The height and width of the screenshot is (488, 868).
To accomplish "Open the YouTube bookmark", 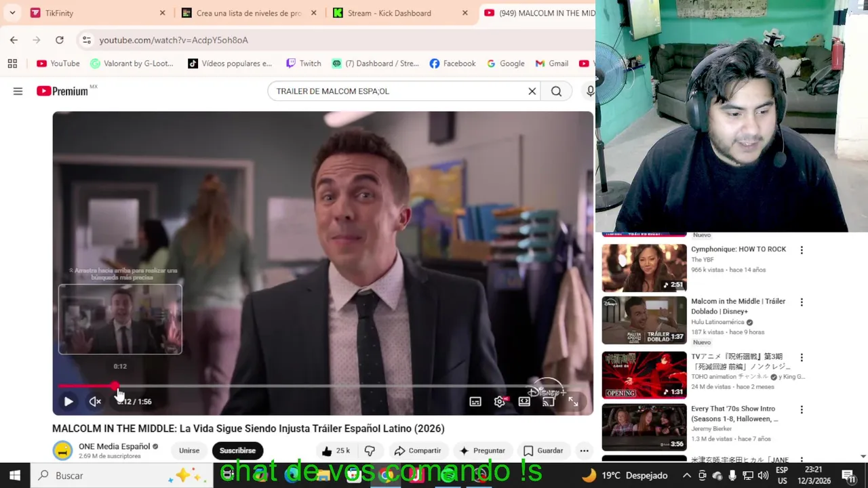I will pyautogui.click(x=58, y=64).
